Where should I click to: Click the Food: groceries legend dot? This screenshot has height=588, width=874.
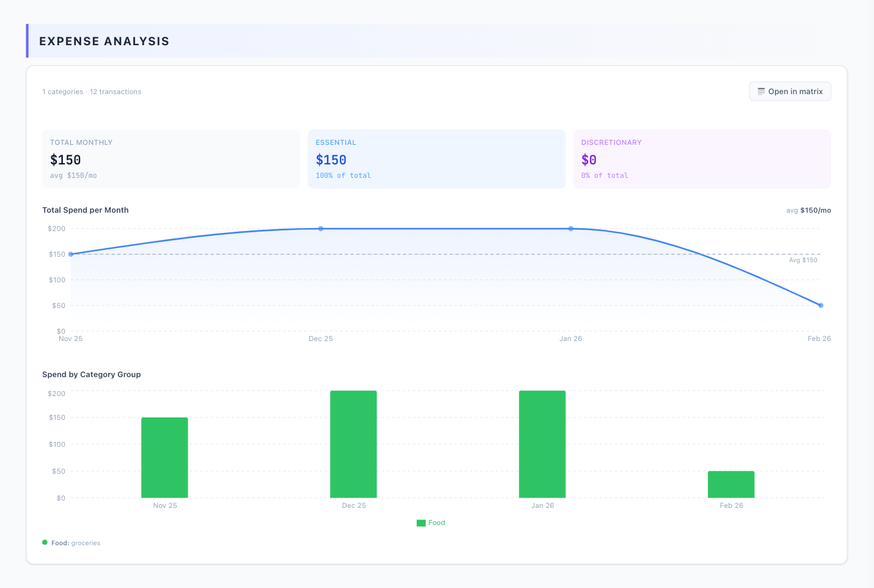point(44,542)
